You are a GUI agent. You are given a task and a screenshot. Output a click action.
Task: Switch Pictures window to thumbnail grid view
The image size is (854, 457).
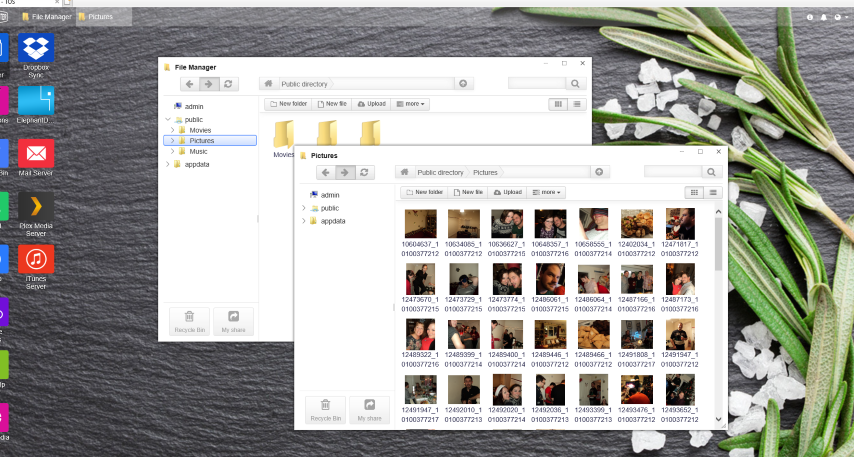tap(694, 192)
